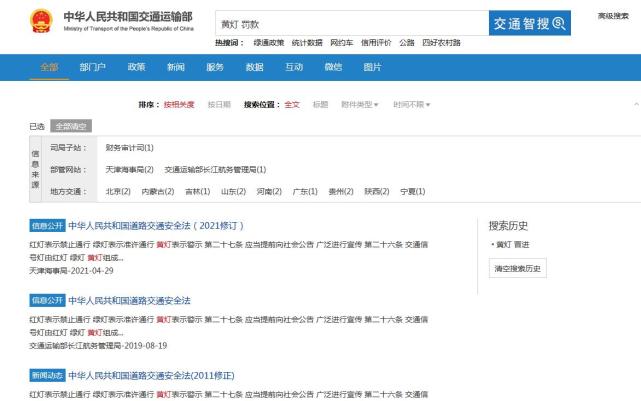Switch to the 服务 tab
Image resolution: width=641 pixels, height=401 pixels.
coord(215,67)
